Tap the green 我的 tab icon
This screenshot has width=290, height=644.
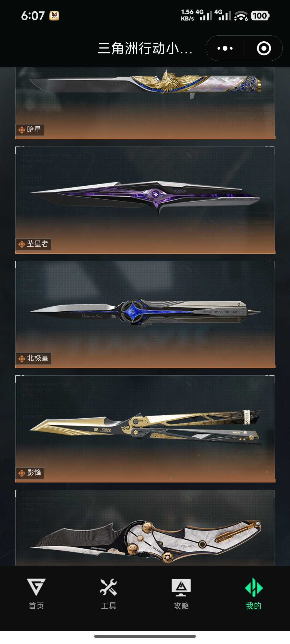[x=254, y=588]
